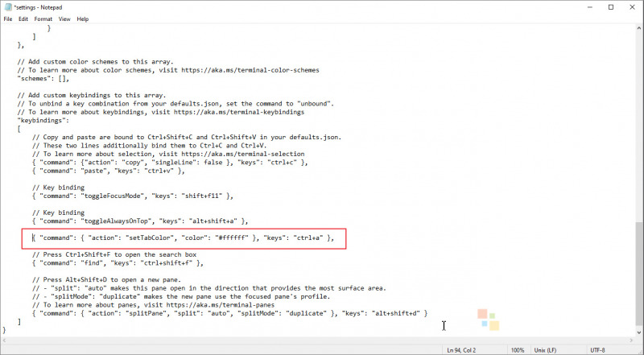Viewport: 644px width, 355px height.
Task: Click the UTF-8 encoding status entry
Action: pos(597,350)
